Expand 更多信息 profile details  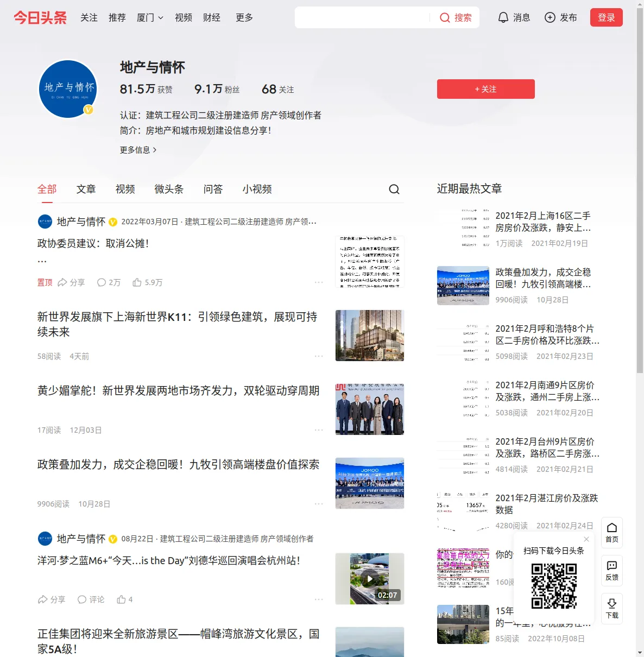coord(138,150)
